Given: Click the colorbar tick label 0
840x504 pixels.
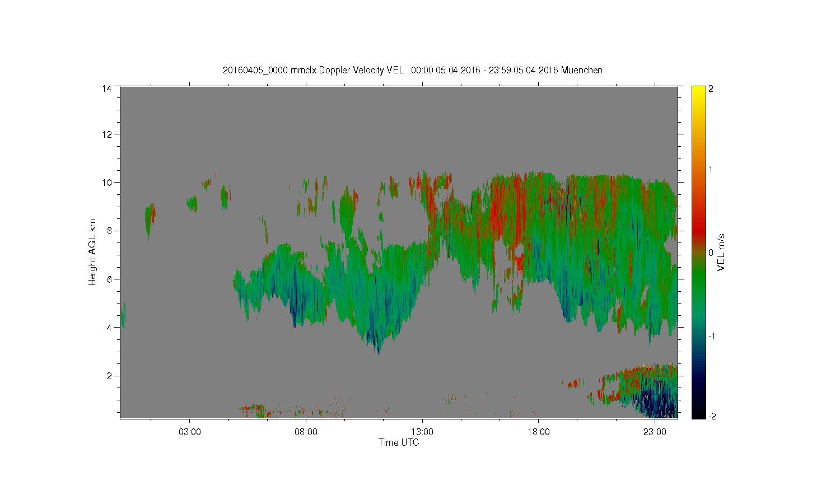Looking at the screenshot, I should [x=711, y=253].
